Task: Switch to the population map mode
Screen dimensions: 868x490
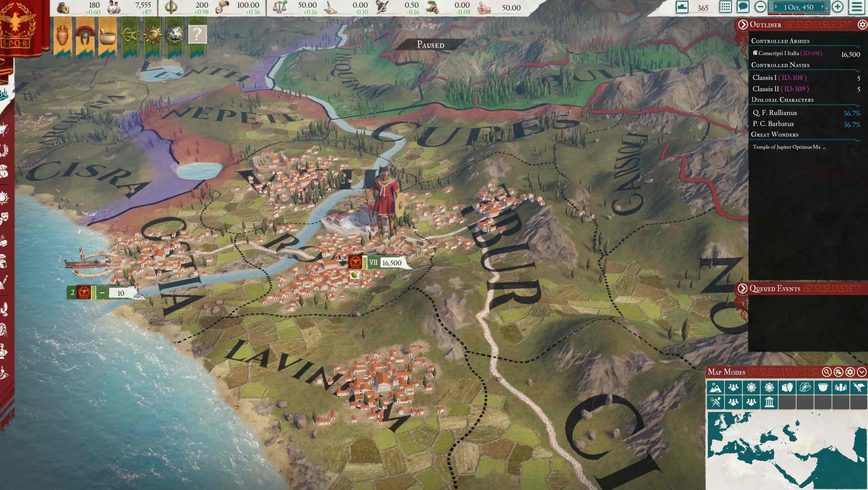Action: (x=733, y=388)
